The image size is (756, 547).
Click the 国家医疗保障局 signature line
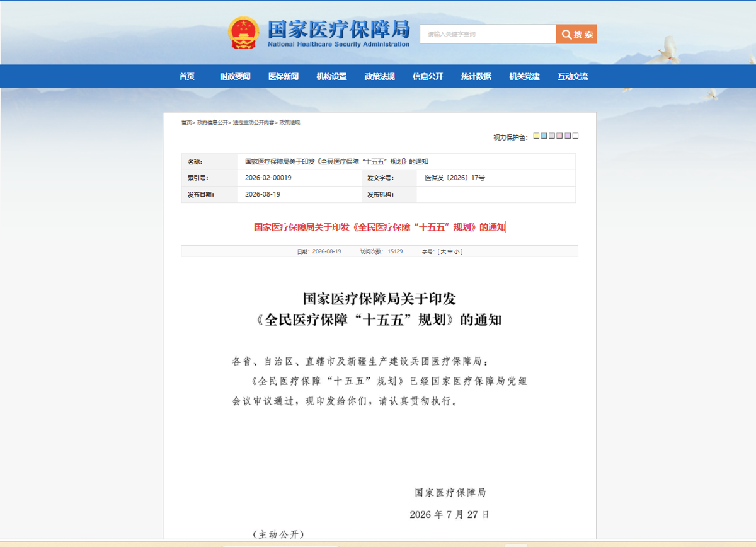click(450, 493)
